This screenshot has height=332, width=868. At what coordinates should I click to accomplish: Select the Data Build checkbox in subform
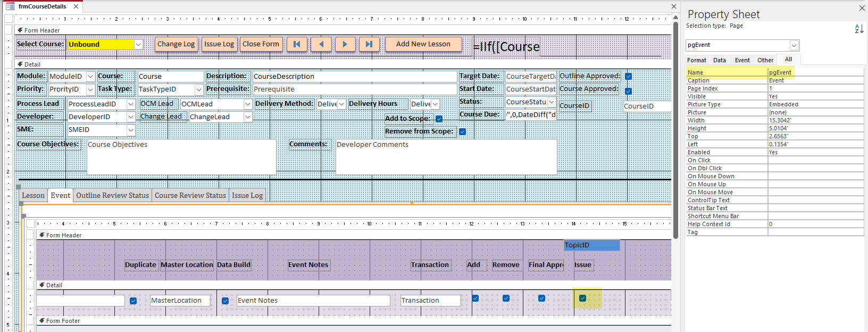pyautogui.click(x=225, y=301)
